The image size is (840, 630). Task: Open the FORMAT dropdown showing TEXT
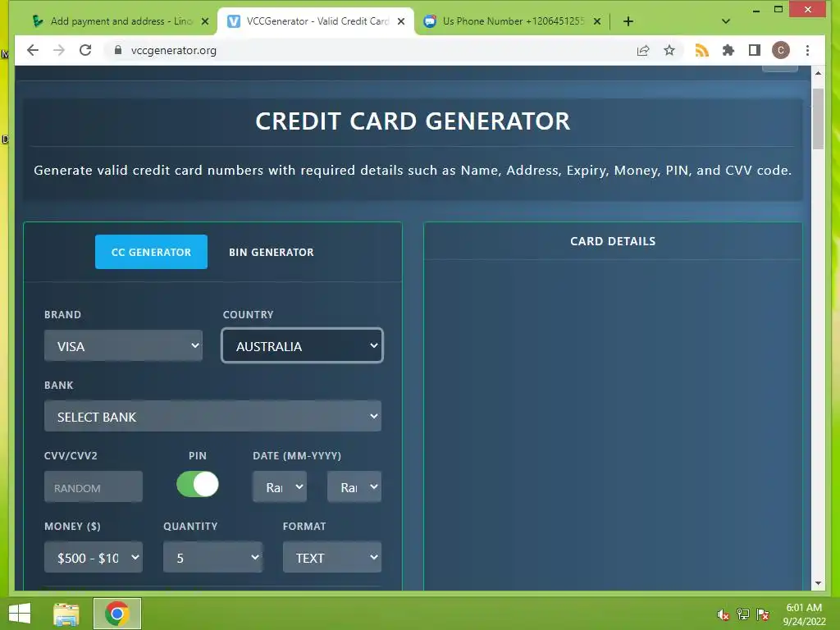point(332,558)
